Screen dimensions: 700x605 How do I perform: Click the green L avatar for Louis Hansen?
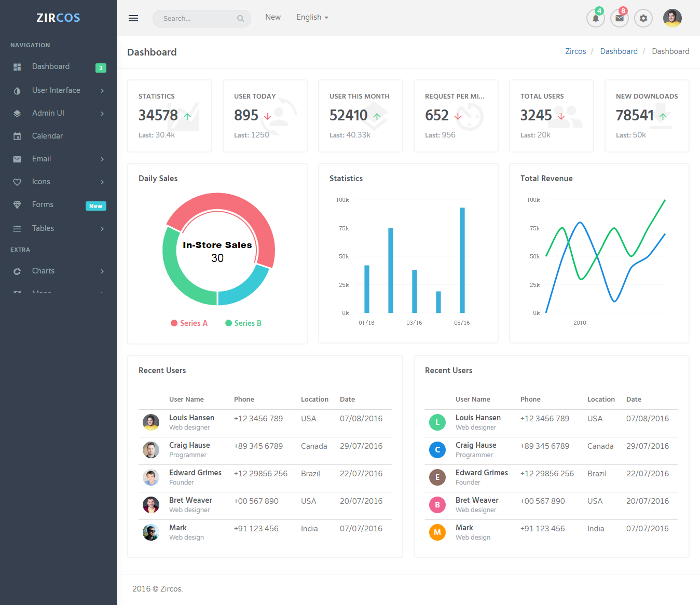(437, 422)
